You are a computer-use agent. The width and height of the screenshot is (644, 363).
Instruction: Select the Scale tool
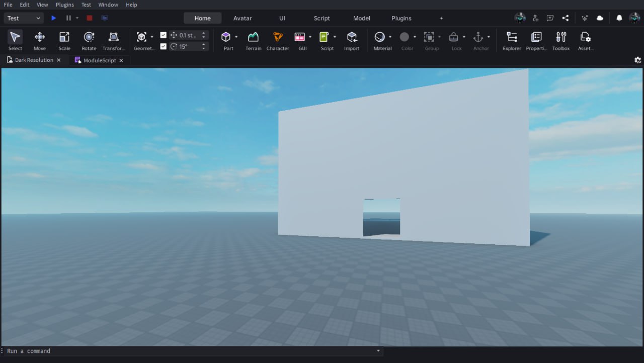click(64, 41)
